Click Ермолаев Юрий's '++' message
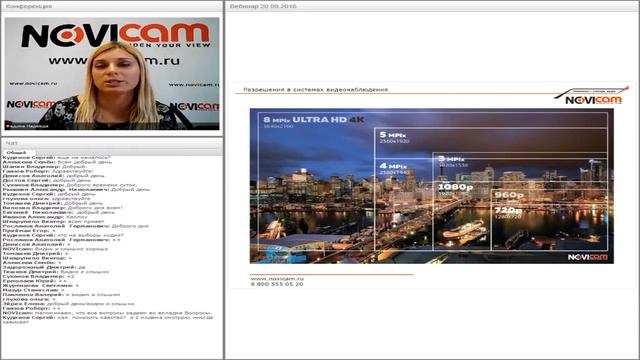The image size is (640, 360). [35, 281]
